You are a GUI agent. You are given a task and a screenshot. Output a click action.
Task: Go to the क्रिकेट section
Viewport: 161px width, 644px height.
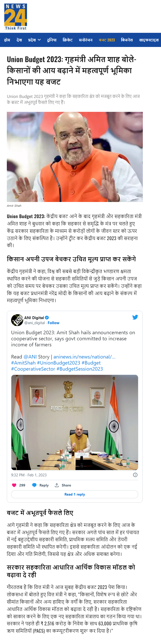click(x=68, y=40)
